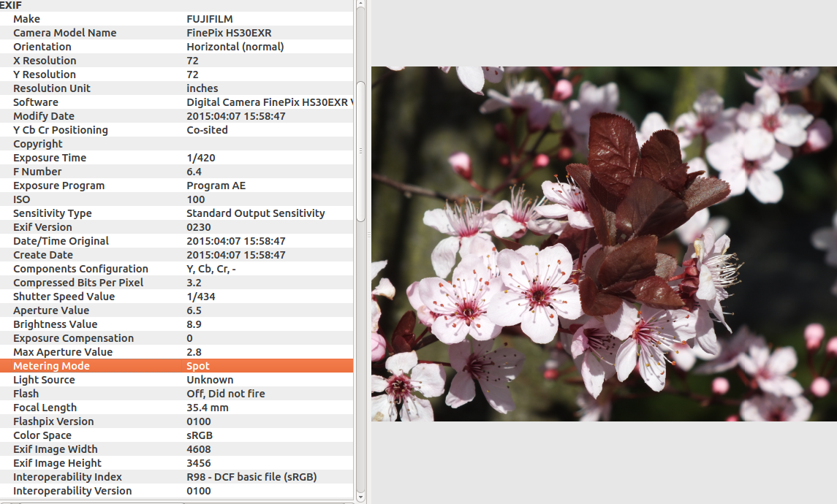Select the Camera Model Name row
Viewport: 837px width, 504px height.
[x=175, y=33]
